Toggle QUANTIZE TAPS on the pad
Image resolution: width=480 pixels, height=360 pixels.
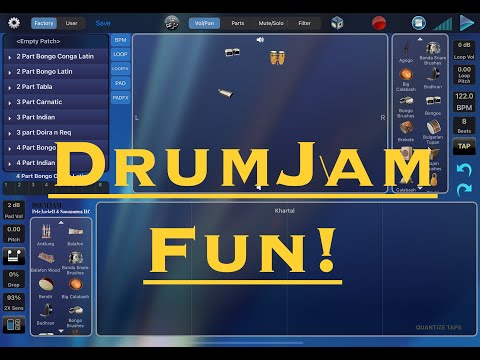(x=438, y=327)
